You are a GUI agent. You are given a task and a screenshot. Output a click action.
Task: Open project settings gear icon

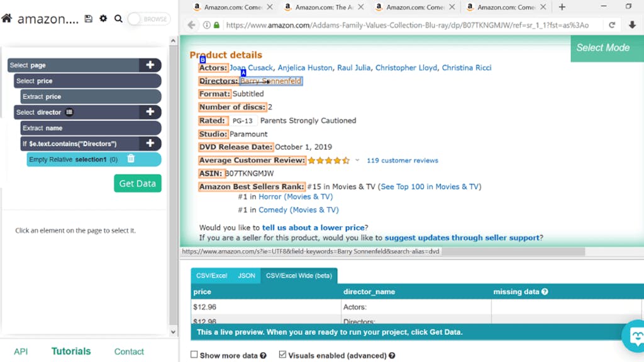(103, 18)
